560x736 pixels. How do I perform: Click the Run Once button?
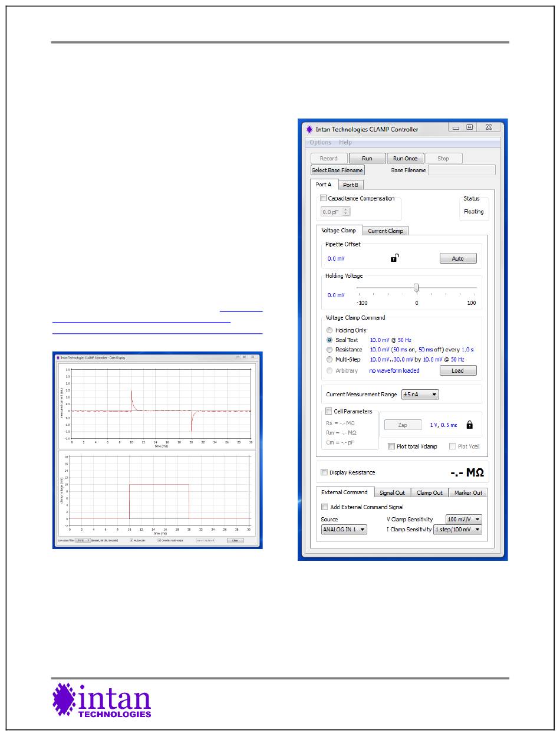coord(406,159)
